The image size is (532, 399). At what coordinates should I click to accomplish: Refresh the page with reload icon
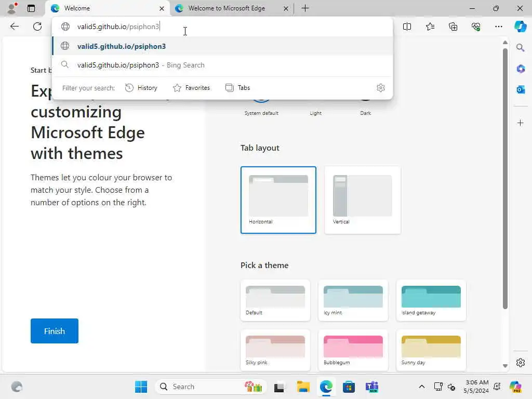37,26
